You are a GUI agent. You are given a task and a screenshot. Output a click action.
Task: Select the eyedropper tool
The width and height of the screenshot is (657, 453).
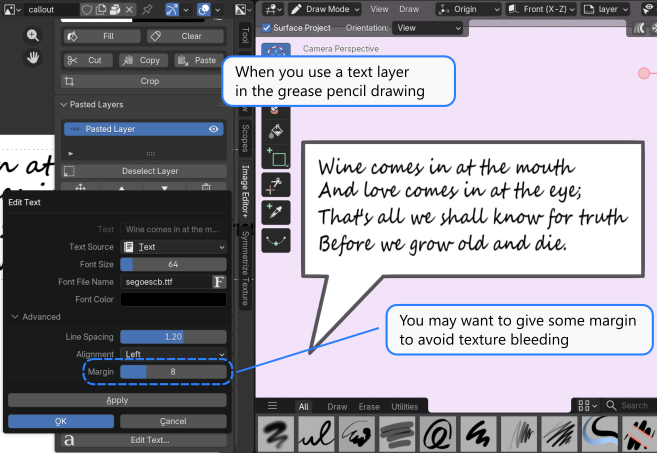[276, 211]
